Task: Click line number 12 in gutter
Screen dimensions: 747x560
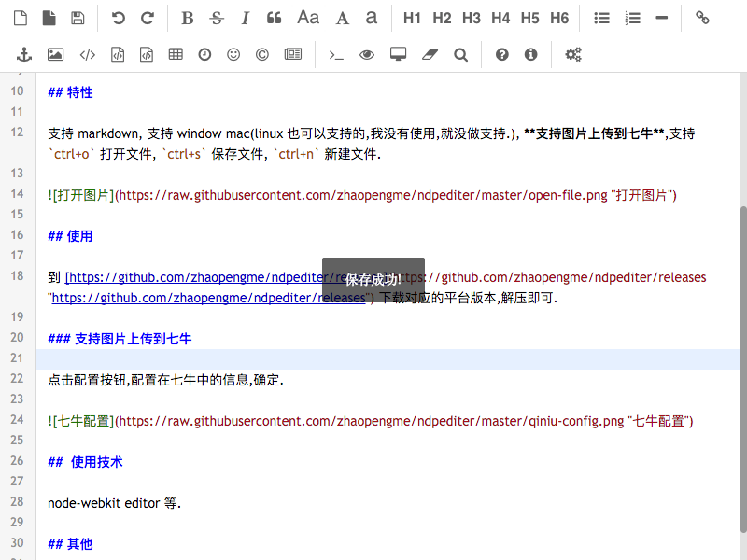Action: click(x=17, y=132)
